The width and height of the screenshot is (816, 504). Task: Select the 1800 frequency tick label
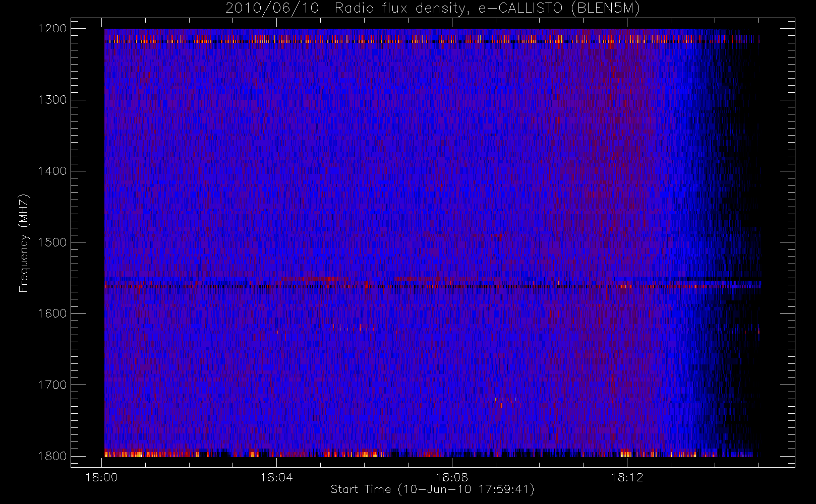[52, 456]
